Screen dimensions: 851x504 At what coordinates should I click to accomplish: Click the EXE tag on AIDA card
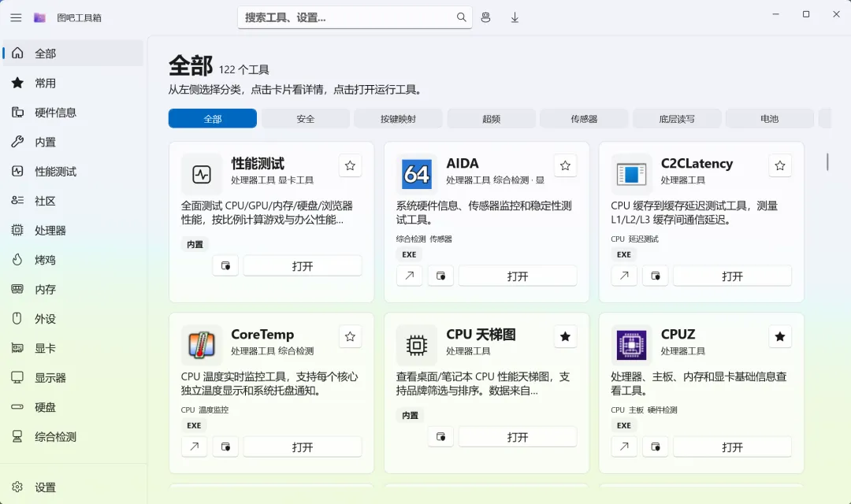tap(409, 254)
